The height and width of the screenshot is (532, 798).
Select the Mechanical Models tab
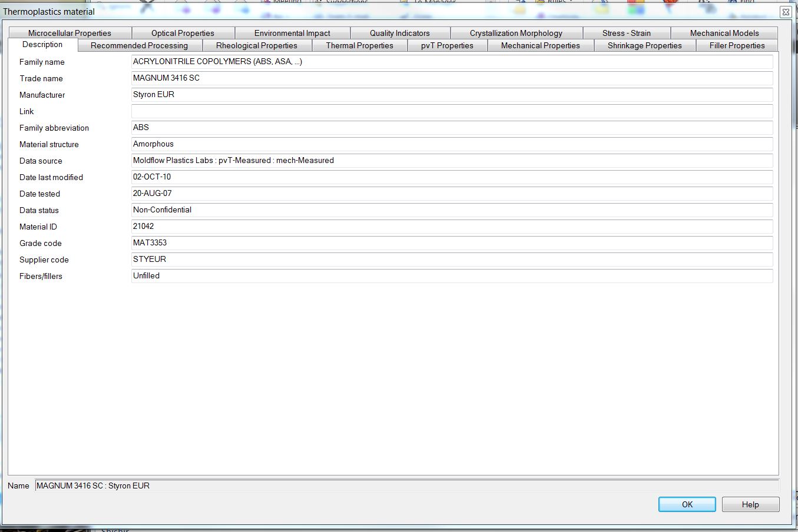click(724, 32)
